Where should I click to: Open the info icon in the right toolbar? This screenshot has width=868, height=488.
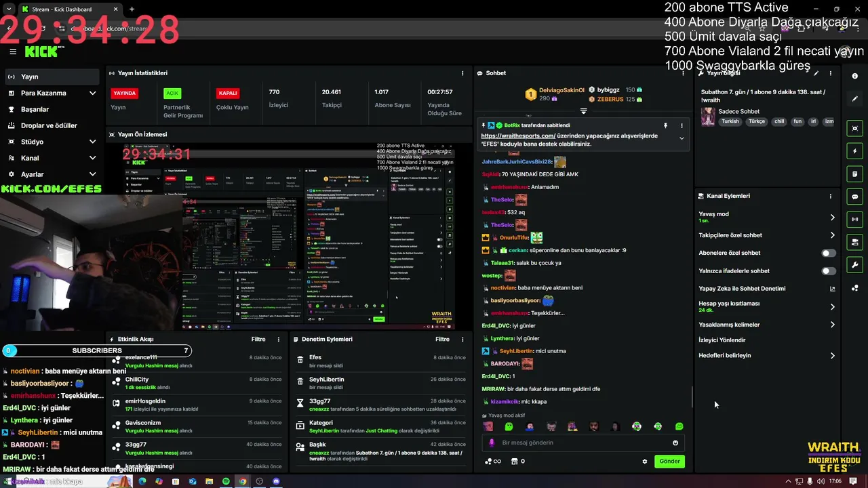coord(855,77)
